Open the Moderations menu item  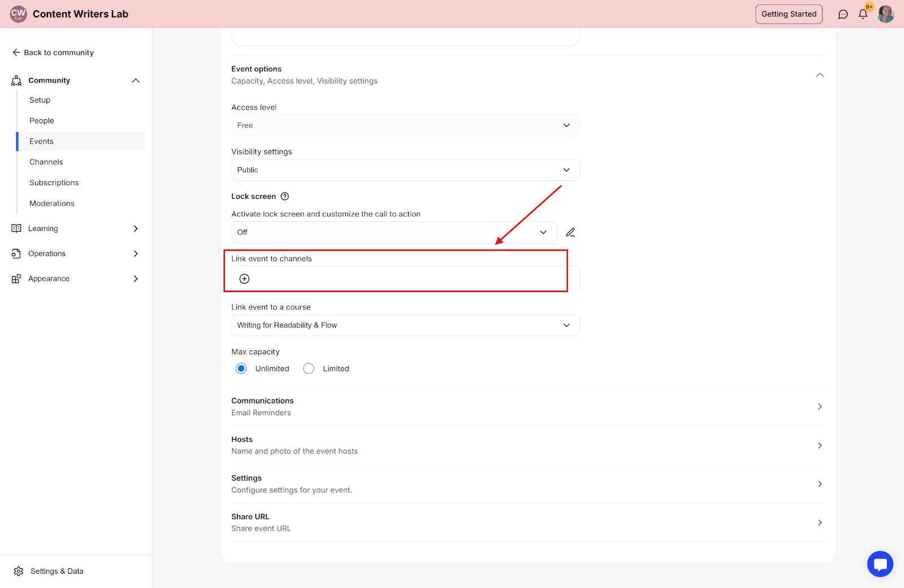coord(52,203)
